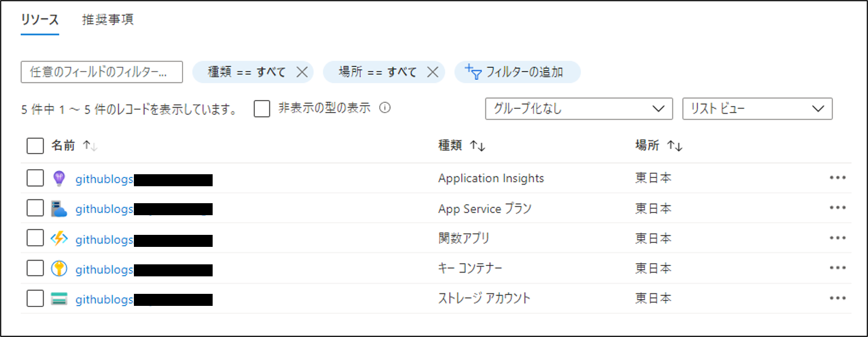Switch to the 推奨事項 tab
Viewport: 868px width, 337px height.
click(108, 20)
